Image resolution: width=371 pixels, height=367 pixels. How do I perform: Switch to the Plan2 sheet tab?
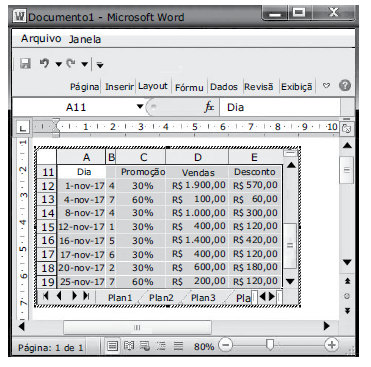tap(161, 298)
